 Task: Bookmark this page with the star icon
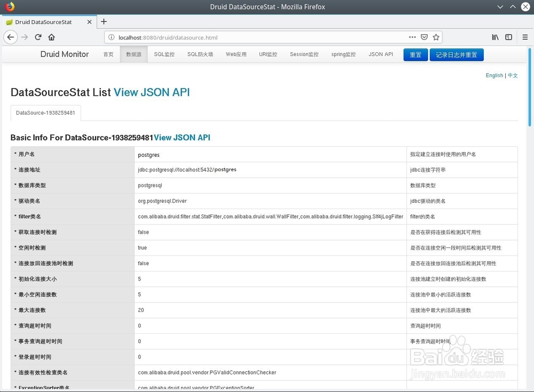436,37
